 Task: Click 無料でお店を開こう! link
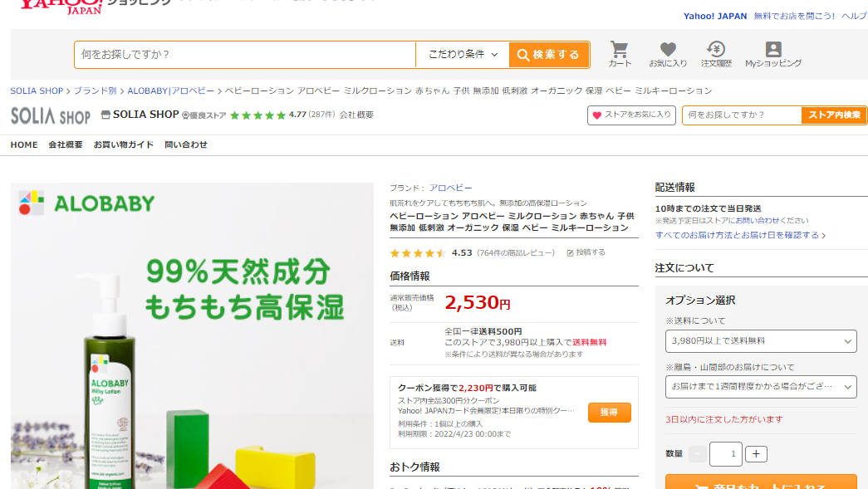[794, 16]
